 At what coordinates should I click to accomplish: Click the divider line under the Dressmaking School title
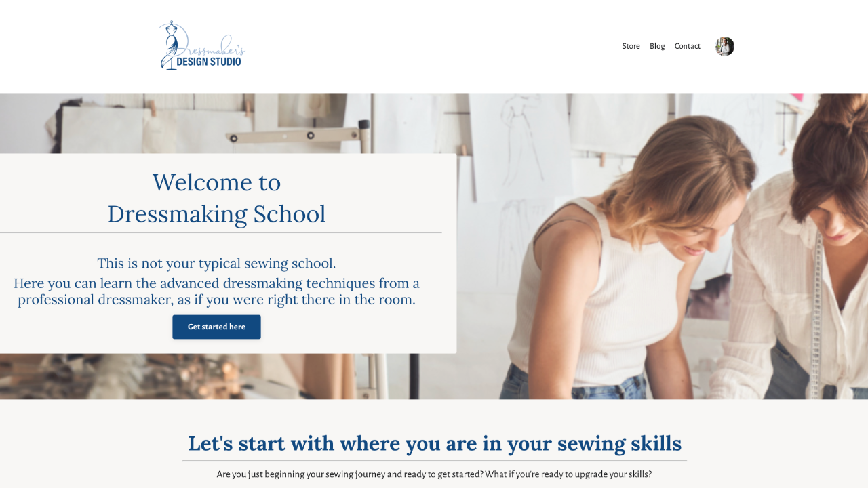[x=221, y=232]
